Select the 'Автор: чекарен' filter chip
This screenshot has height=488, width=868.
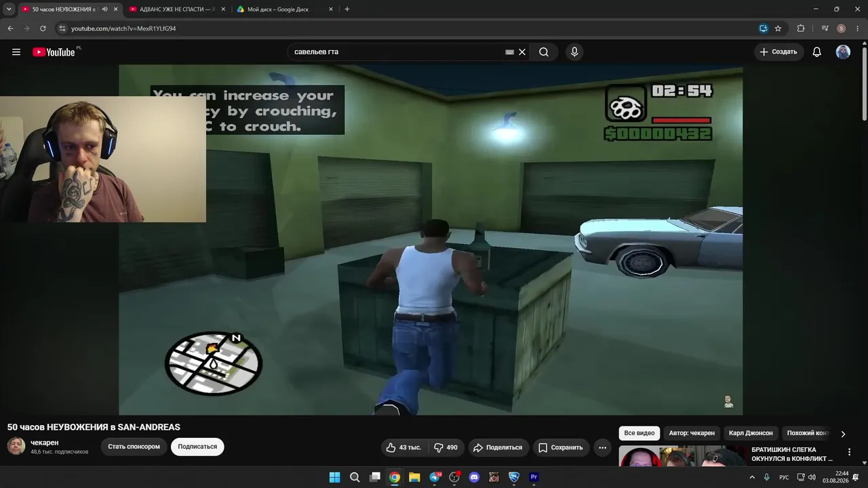pyautogui.click(x=692, y=433)
